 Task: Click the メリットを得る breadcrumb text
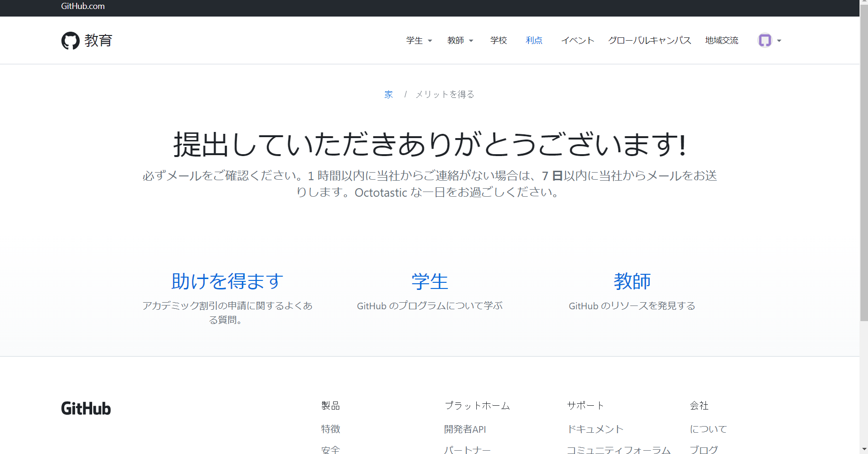click(445, 95)
